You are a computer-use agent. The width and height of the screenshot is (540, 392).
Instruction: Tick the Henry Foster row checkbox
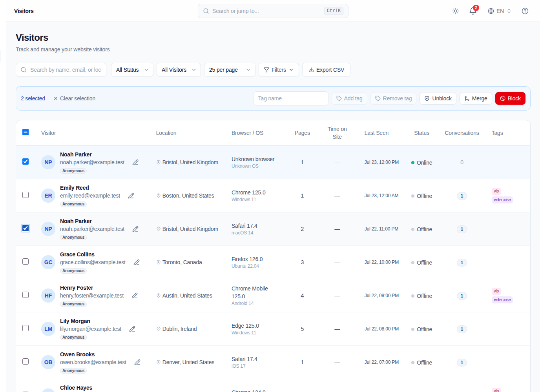(x=26, y=295)
